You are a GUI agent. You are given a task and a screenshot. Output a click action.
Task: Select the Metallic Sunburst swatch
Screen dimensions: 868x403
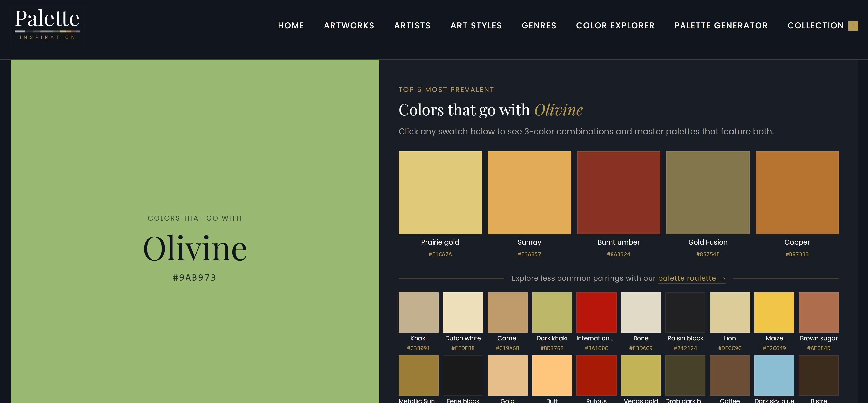[x=418, y=375]
